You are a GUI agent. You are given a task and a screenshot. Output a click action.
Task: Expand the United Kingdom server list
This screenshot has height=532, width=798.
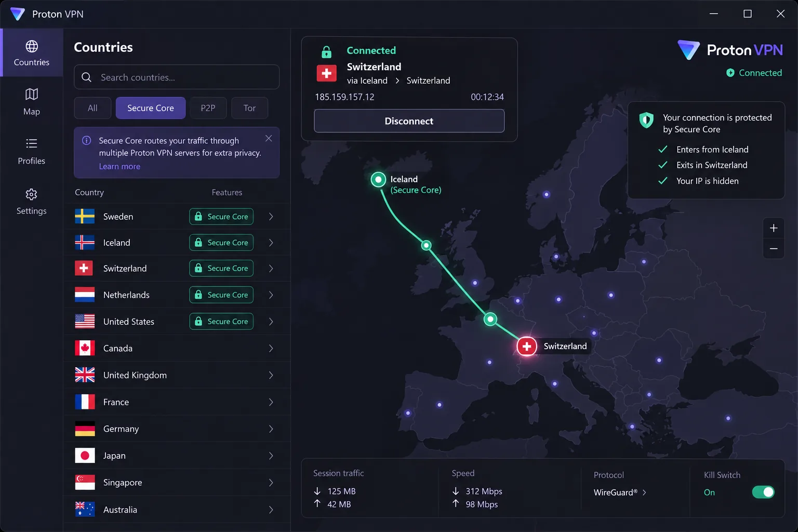tap(271, 375)
